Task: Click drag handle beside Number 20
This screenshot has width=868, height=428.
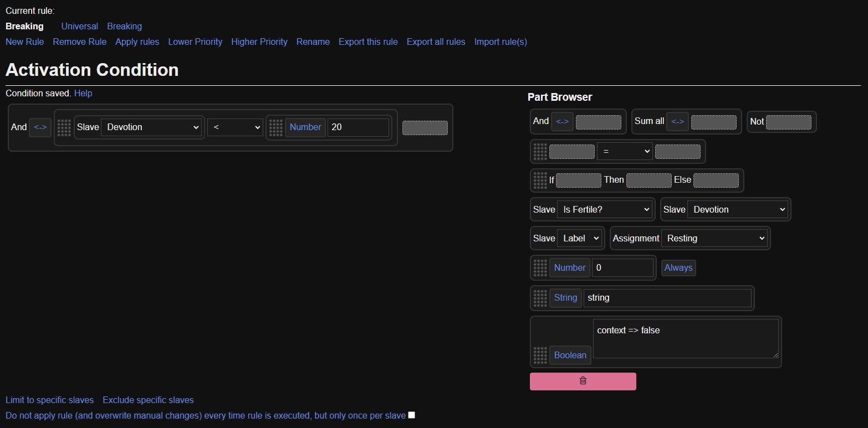Action: (x=275, y=127)
